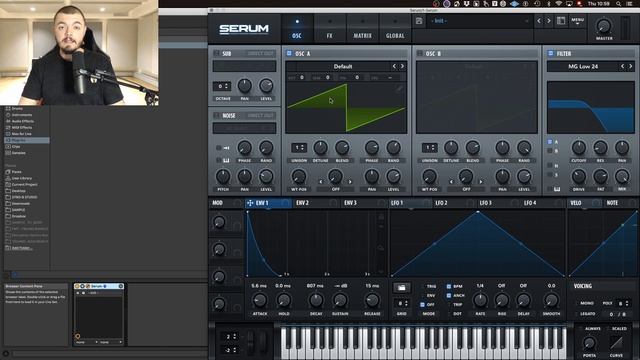Click the Wi-Fi icon in menu bar

point(558,4)
